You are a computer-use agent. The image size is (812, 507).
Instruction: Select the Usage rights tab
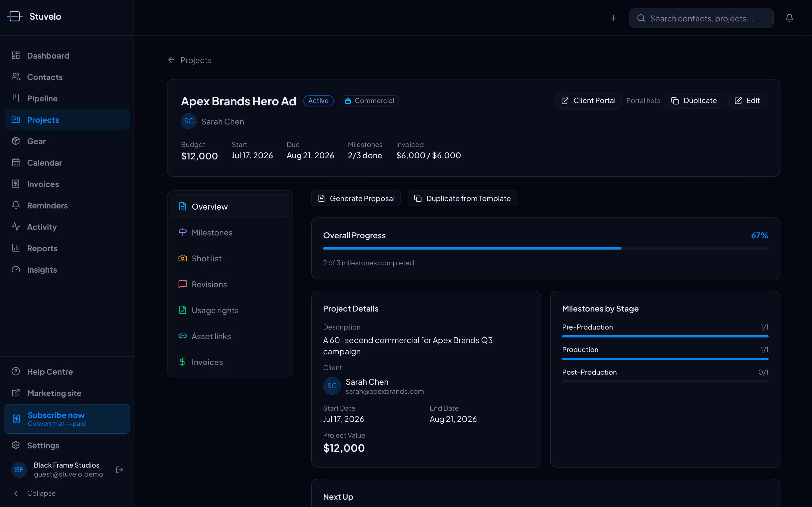coord(230,310)
